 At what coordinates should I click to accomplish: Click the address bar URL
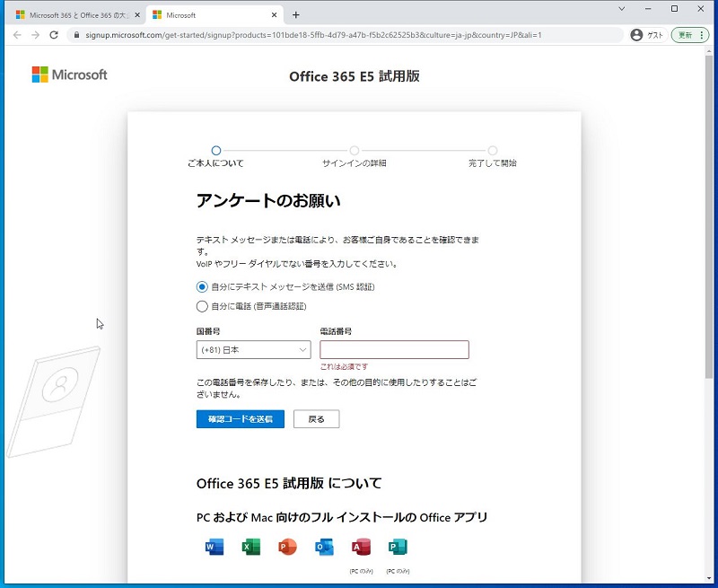click(x=313, y=35)
